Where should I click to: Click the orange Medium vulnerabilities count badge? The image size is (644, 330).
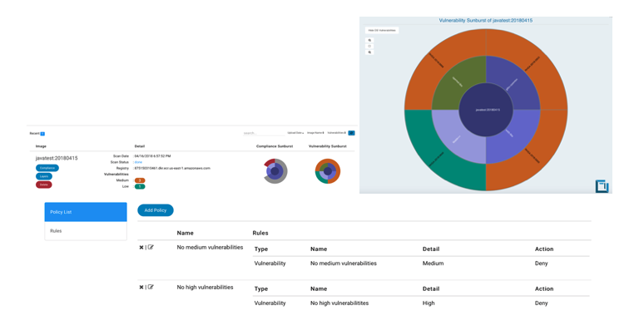[140, 180]
